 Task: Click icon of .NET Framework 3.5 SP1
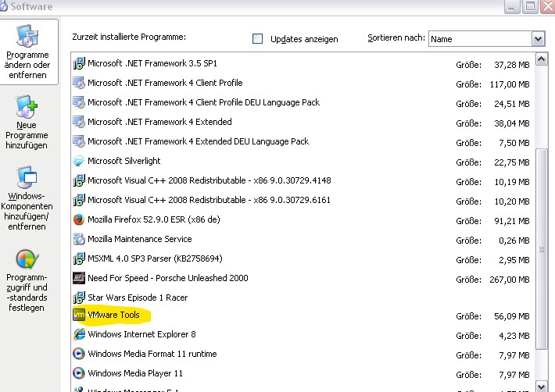[x=79, y=63]
